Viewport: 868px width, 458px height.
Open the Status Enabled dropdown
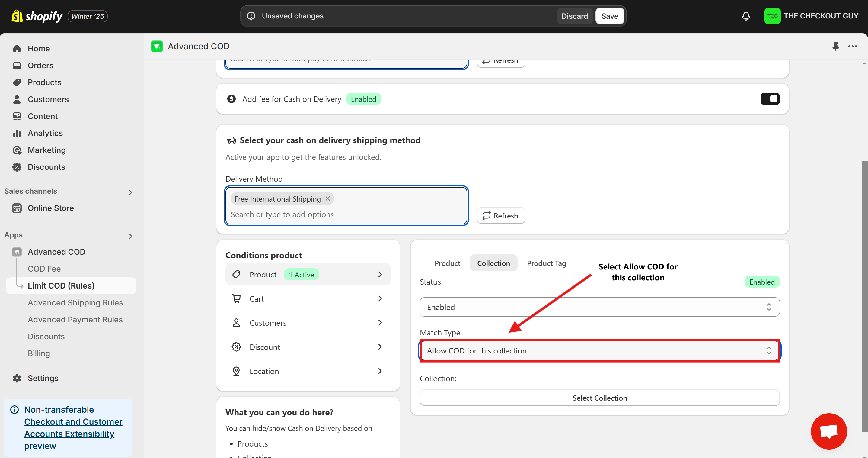(x=599, y=307)
